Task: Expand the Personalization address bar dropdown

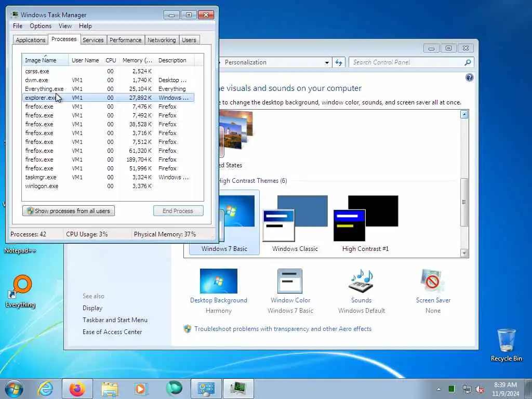Action: 327,62
